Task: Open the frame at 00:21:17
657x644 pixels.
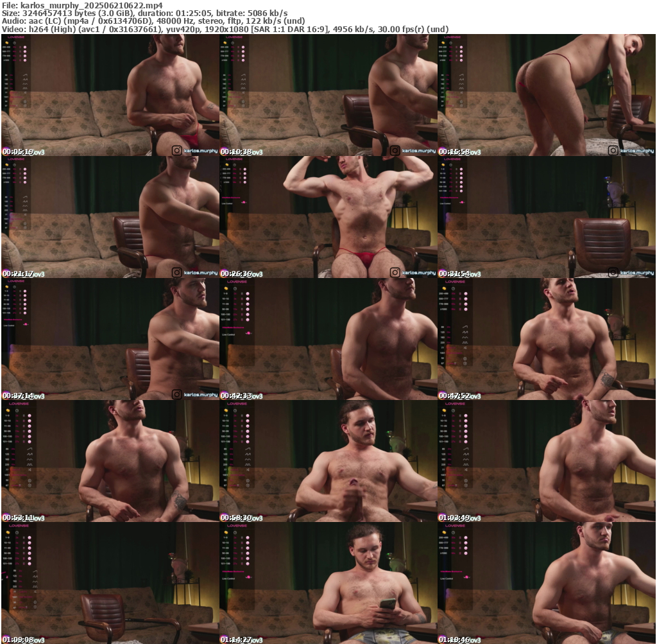Action: (110, 217)
